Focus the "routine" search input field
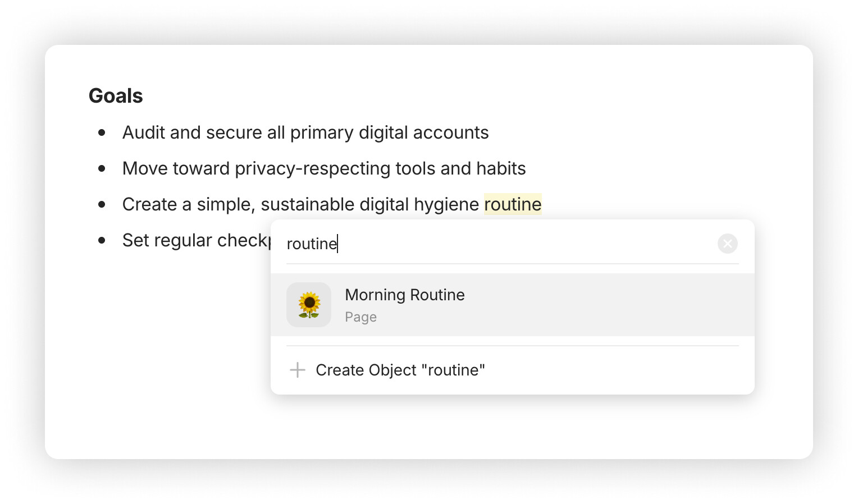The width and height of the screenshot is (858, 504). pyautogui.click(x=494, y=244)
